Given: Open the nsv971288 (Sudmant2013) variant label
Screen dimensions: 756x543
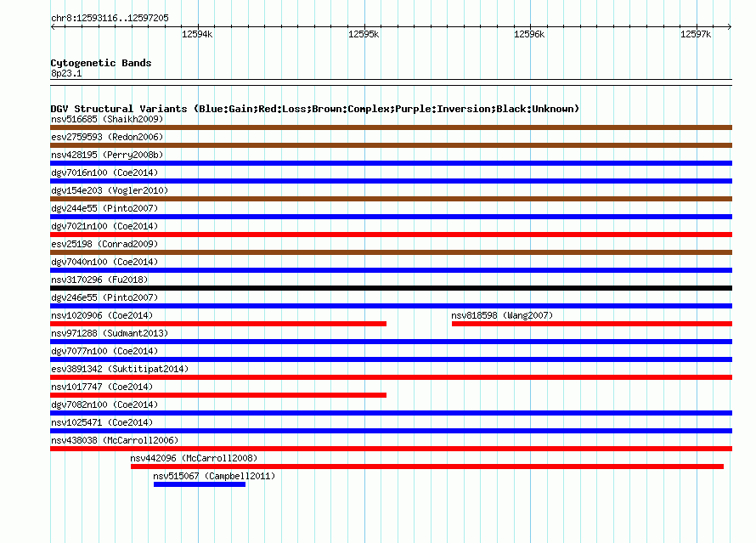Looking at the screenshot, I should tap(110, 333).
